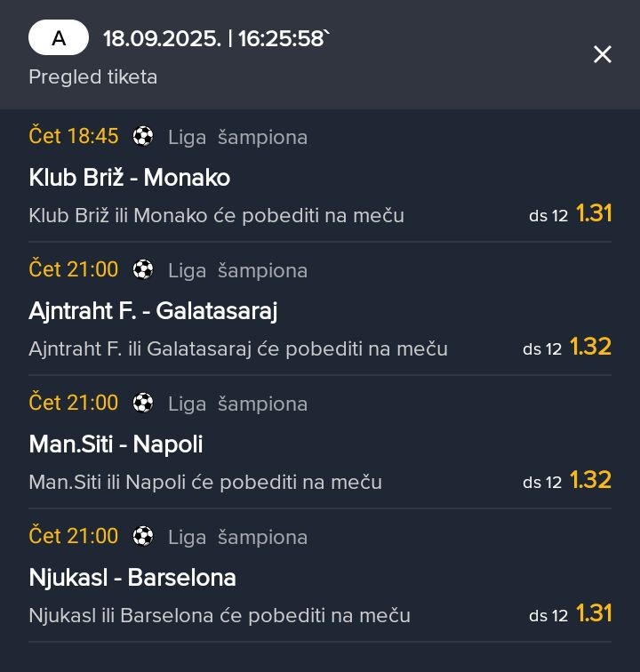Click soccer ball icon for Njukasl match
Screen dimensions: 640x672
point(143,536)
